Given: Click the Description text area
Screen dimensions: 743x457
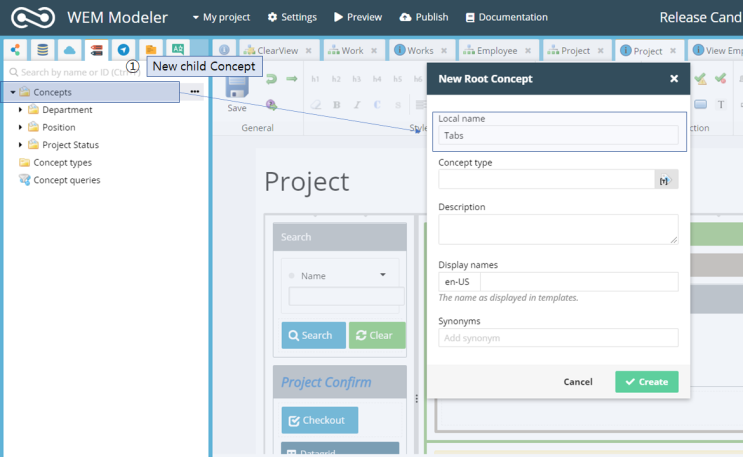Looking at the screenshot, I should [558, 229].
